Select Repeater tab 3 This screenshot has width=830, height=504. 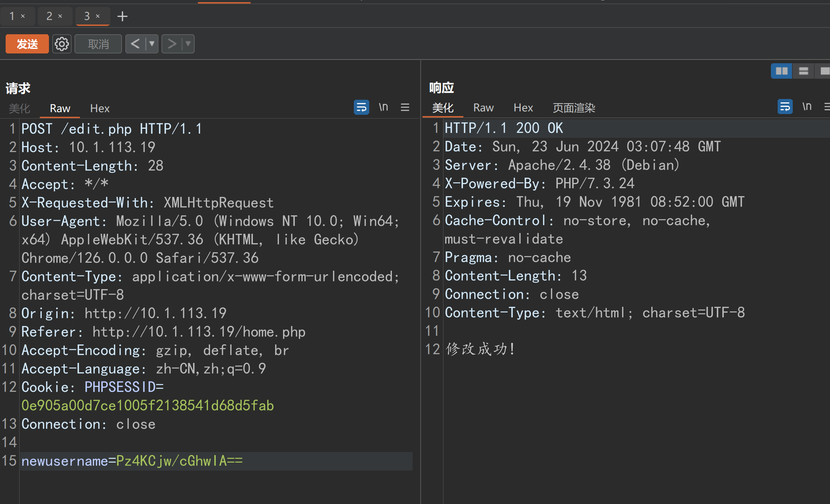(x=87, y=16)
